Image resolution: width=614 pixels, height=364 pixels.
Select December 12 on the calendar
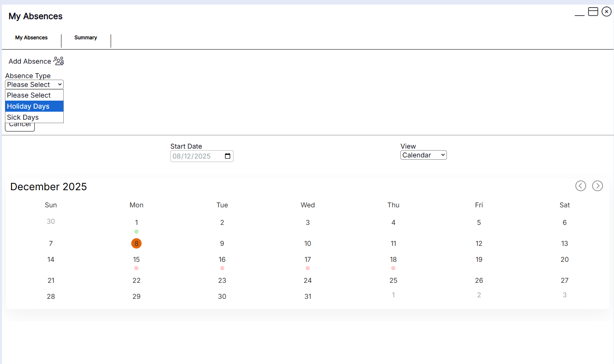pos(479,244)
